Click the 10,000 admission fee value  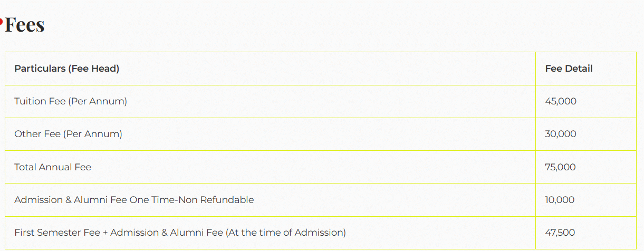click(x=560, y=200)
